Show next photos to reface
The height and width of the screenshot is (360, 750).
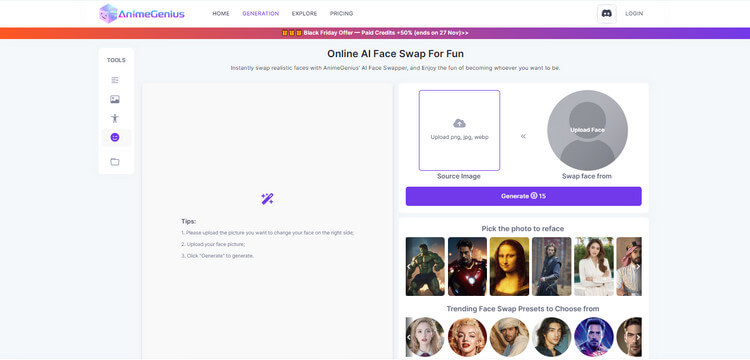[637, 267]
